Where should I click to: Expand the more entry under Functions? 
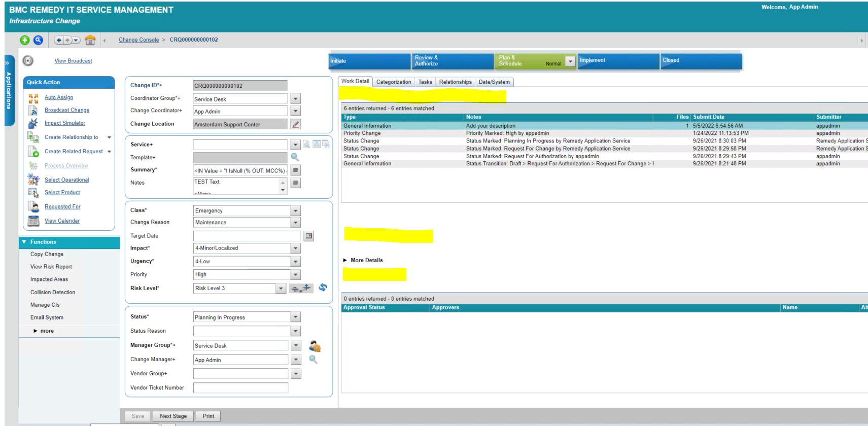(44, 331)
